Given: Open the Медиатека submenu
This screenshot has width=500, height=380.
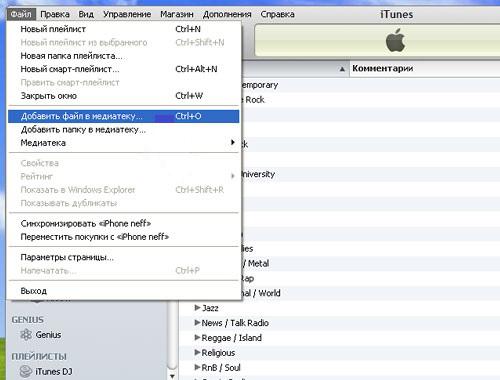Looking at the screenshot, I should click(124, 143).
